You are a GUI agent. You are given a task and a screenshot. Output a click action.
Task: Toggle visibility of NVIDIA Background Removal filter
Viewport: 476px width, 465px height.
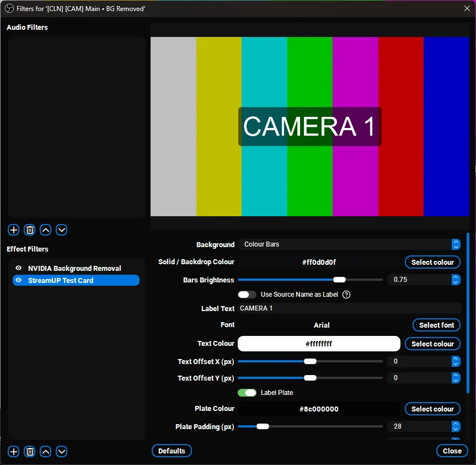pyautogui.click(x=19, y=268)
